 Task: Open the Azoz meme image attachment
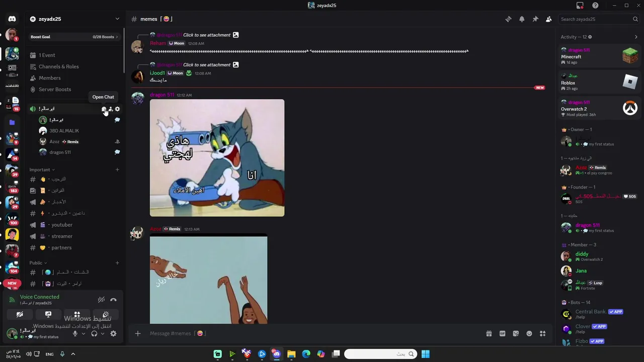click(208, 279)
